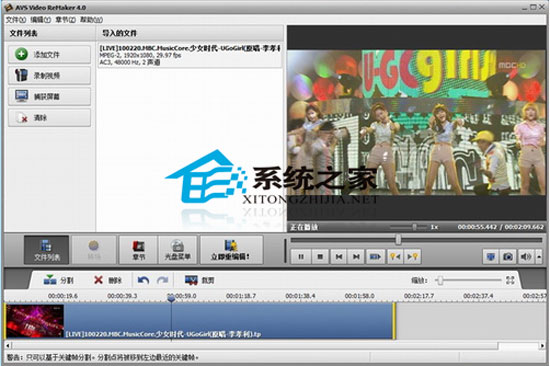Screen dimensions: 550x366
Task: Stop the video playback
Action: [x=320, y=257]
